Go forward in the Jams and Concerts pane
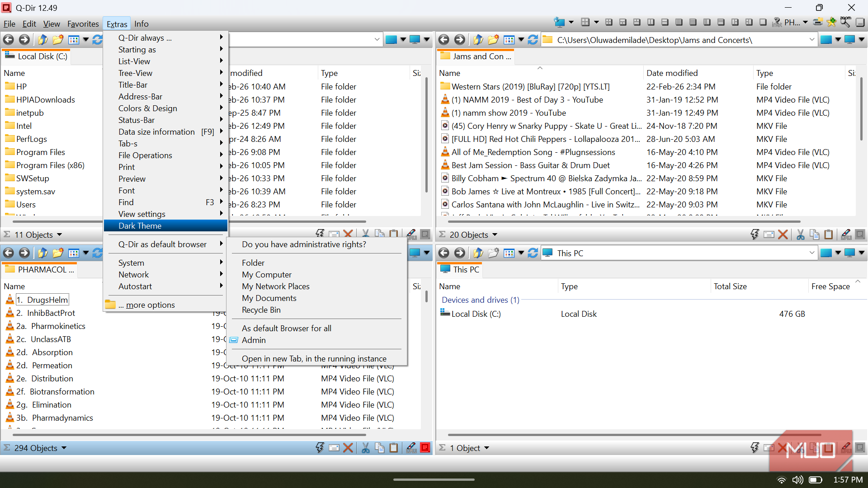Screen dimensions: 868x488 pyautogui.click(x=460, y=40)
